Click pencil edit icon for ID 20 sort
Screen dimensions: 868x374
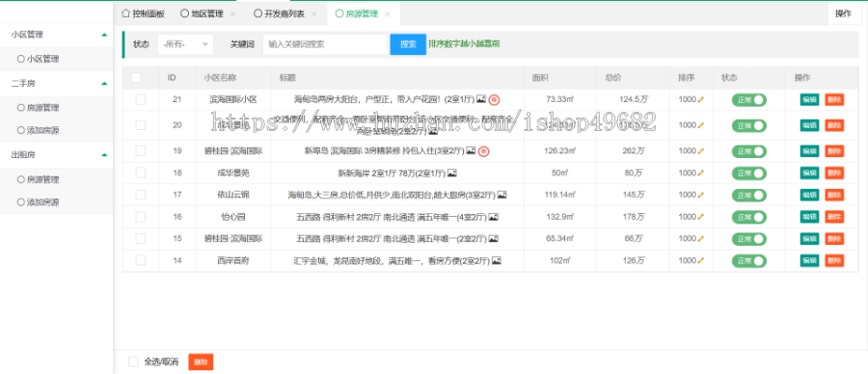tap(701, 125)
